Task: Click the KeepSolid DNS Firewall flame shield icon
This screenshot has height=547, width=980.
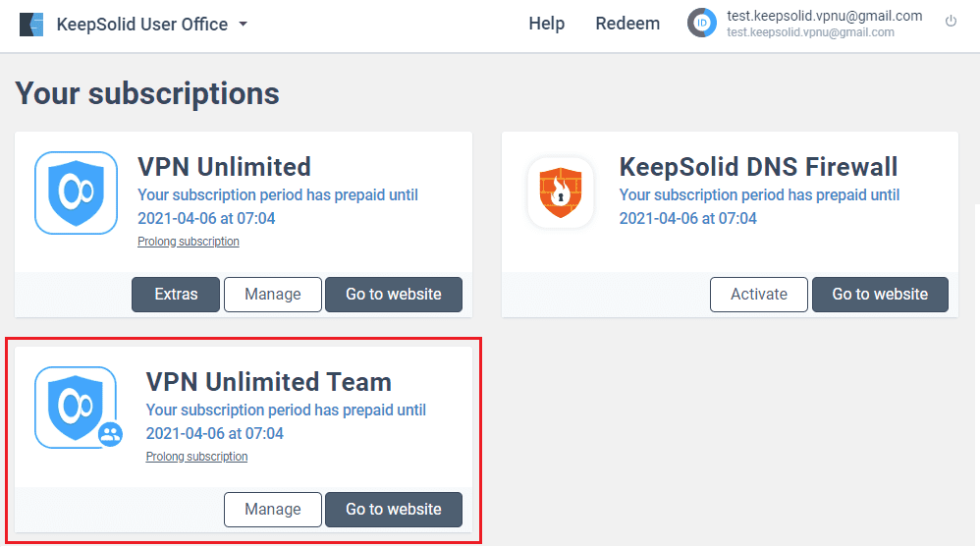Action: pos(561,192)
